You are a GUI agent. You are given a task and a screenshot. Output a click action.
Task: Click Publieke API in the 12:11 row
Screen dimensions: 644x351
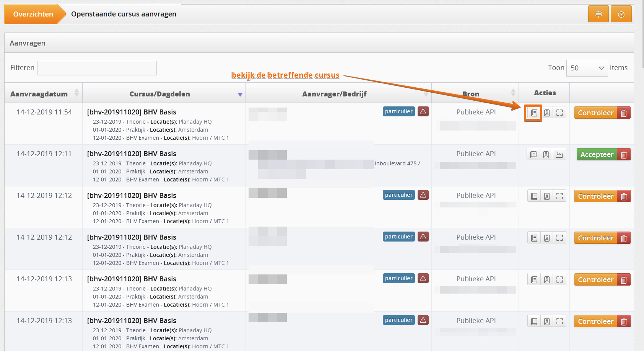pos(476,154)
